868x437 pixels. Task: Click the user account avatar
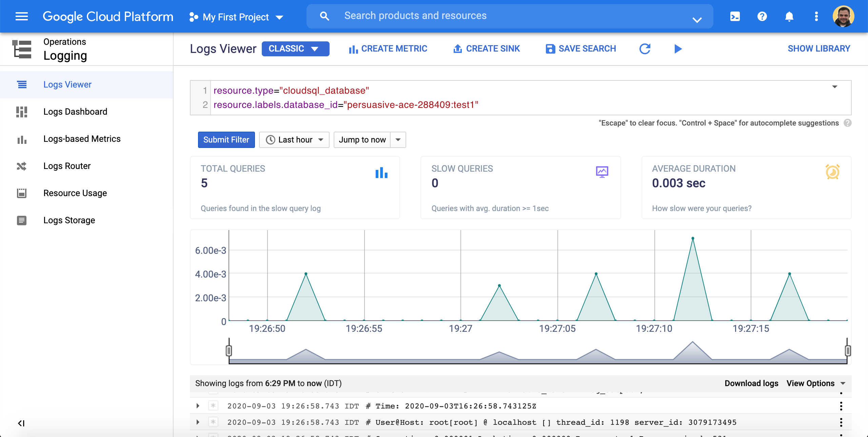844,16
